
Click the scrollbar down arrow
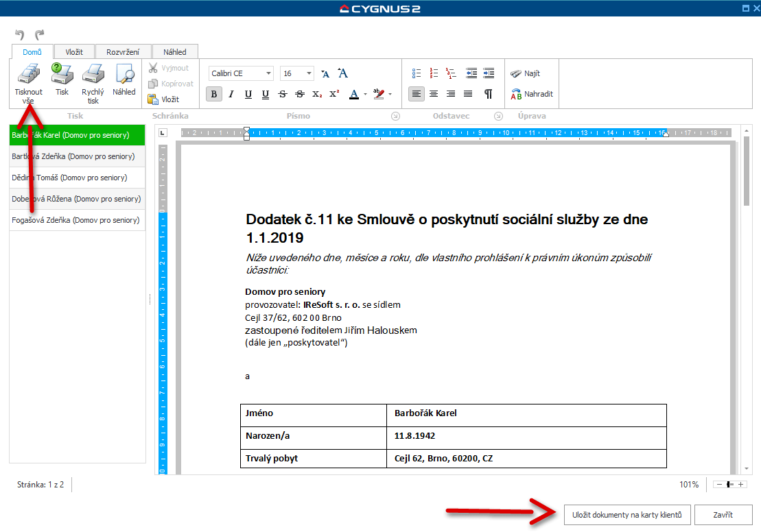pos(747,469)
